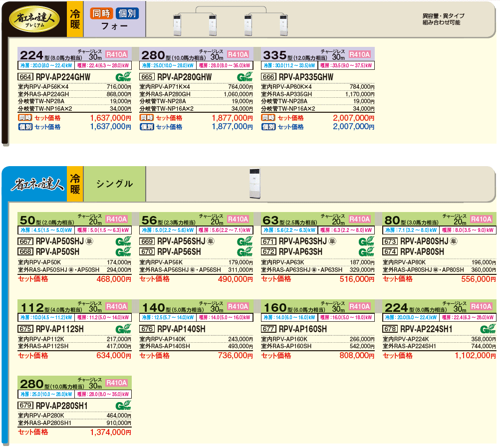Click the circled 単 mark beside RPV-AP50SHJ
The image size is (500, 448).
pyautogui.click(x=89, y=241)
